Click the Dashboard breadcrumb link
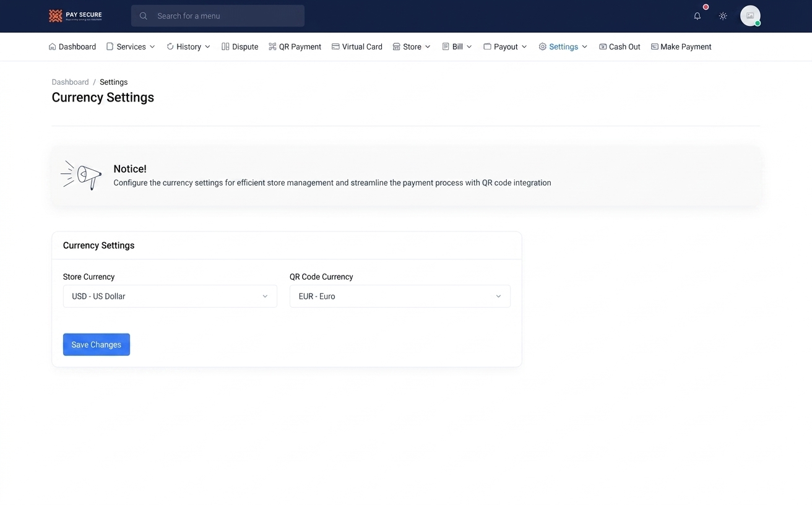Image resolution: width=812 pixels, height=505 pixels. coord(70,82)
